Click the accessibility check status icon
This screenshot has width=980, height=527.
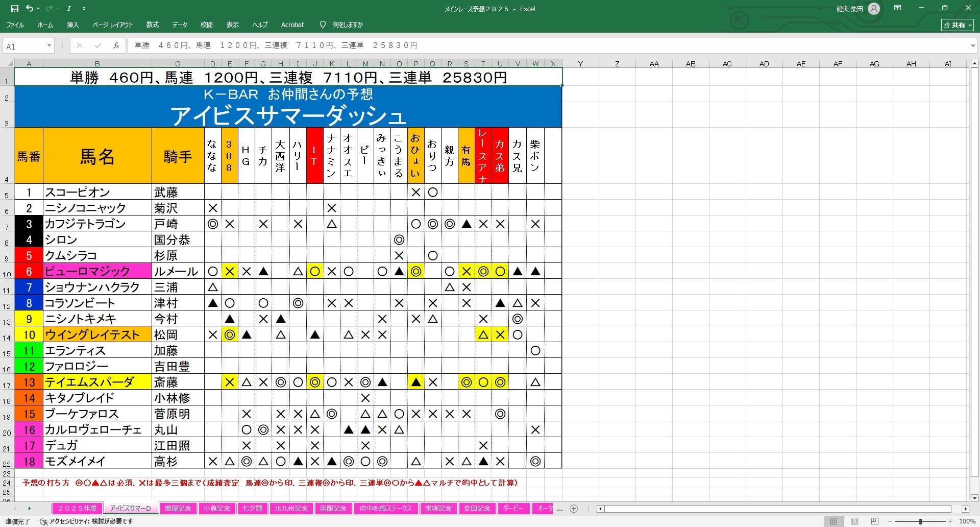44,521
